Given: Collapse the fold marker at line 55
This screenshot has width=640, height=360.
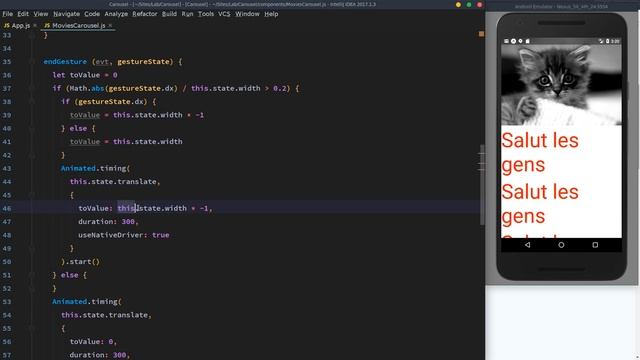Looking at the screenshot, I should (x=32, y=328).
